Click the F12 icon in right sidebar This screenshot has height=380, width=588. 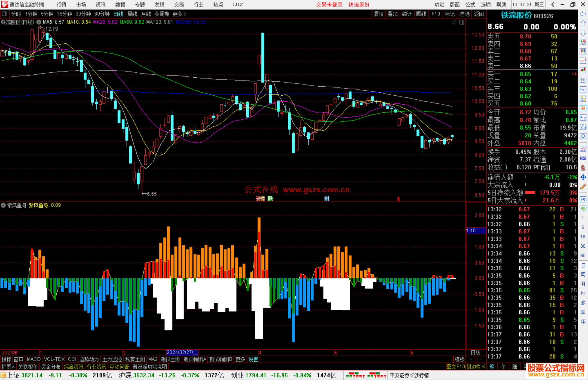(583, 118)
